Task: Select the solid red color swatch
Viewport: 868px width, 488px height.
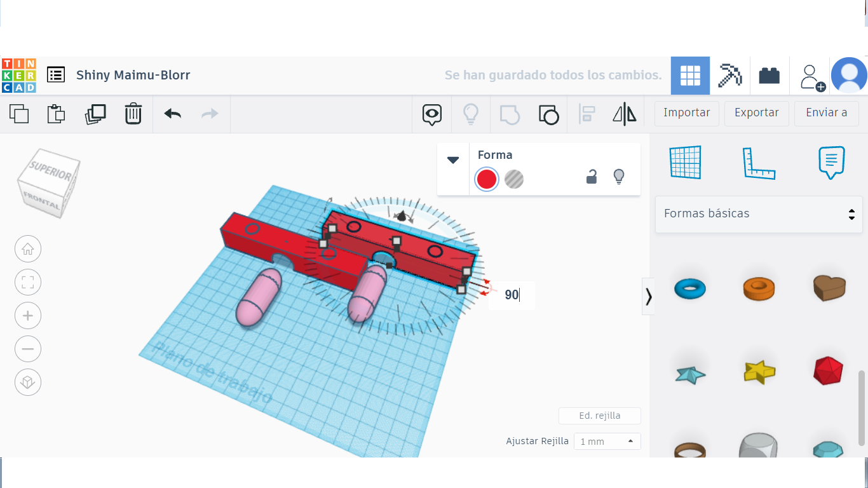Action: 487,179
